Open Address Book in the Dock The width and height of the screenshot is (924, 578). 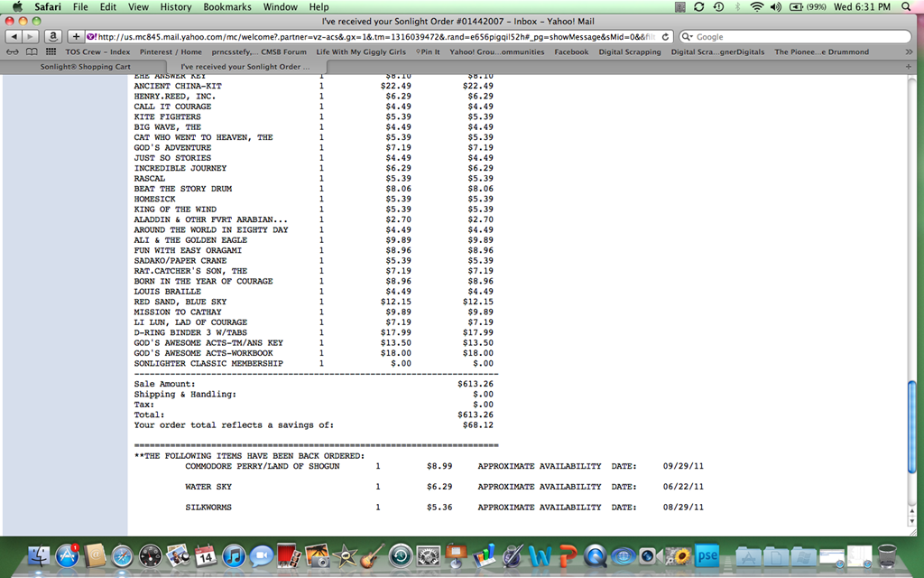95,556
